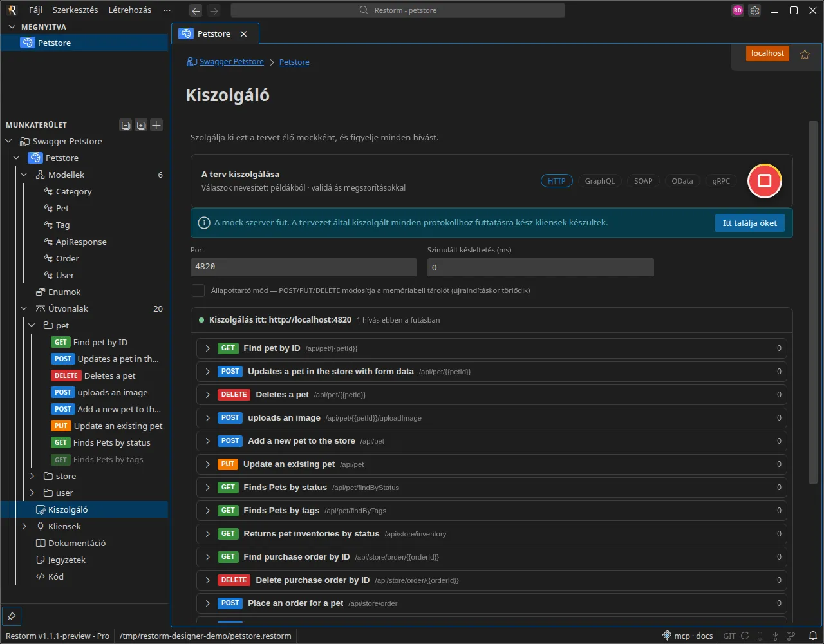Stop the running mock server
Screen dimensions: 824x644
(x=765, y=181)
